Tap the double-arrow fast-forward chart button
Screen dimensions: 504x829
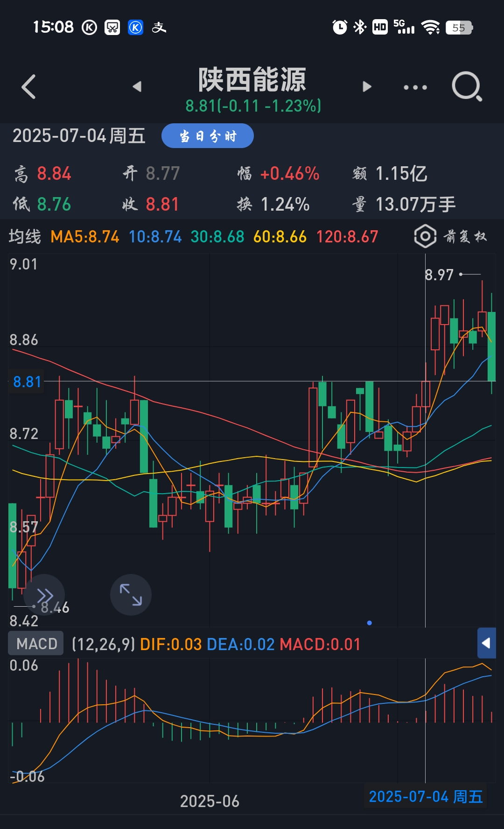[x=45, y=595]
